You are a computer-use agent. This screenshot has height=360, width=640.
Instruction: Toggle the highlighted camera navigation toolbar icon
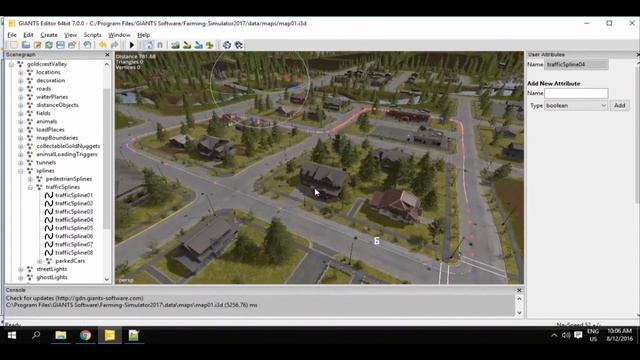point(149,45)
